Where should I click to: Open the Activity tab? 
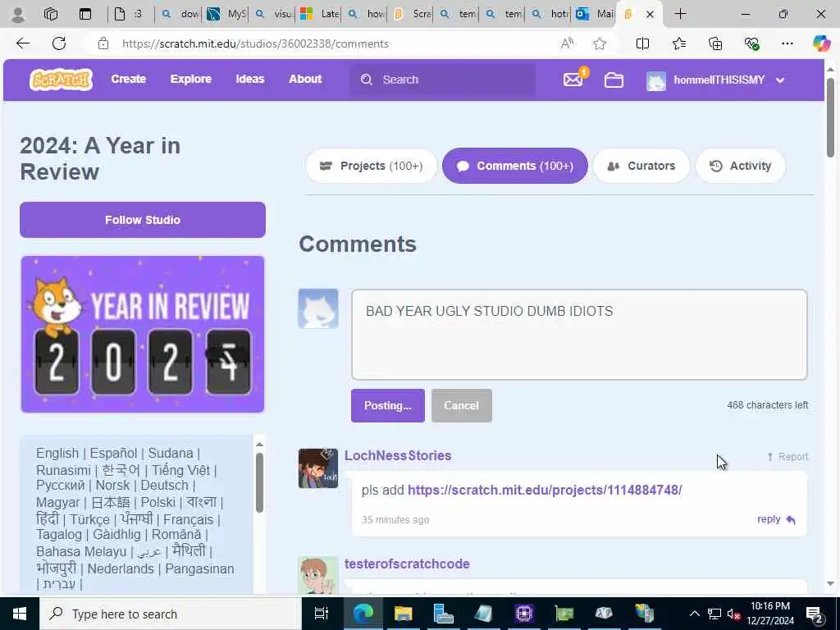click(741, 166)
